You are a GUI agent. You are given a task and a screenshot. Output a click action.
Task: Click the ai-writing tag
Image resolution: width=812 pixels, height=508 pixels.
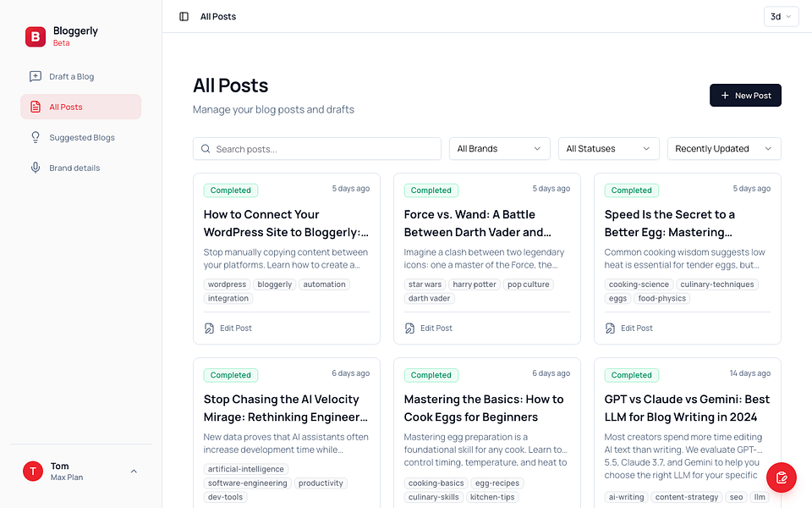coord(626,497)
